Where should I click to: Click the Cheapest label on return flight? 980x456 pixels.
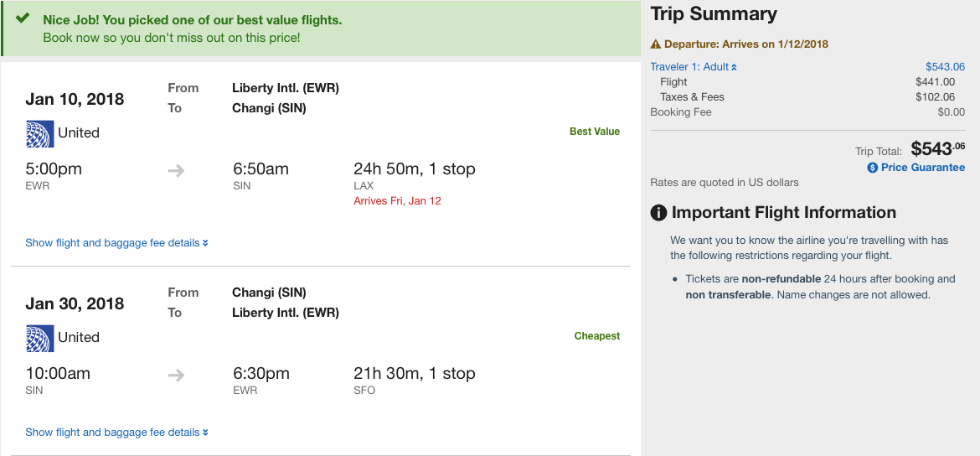coord(597,336)
